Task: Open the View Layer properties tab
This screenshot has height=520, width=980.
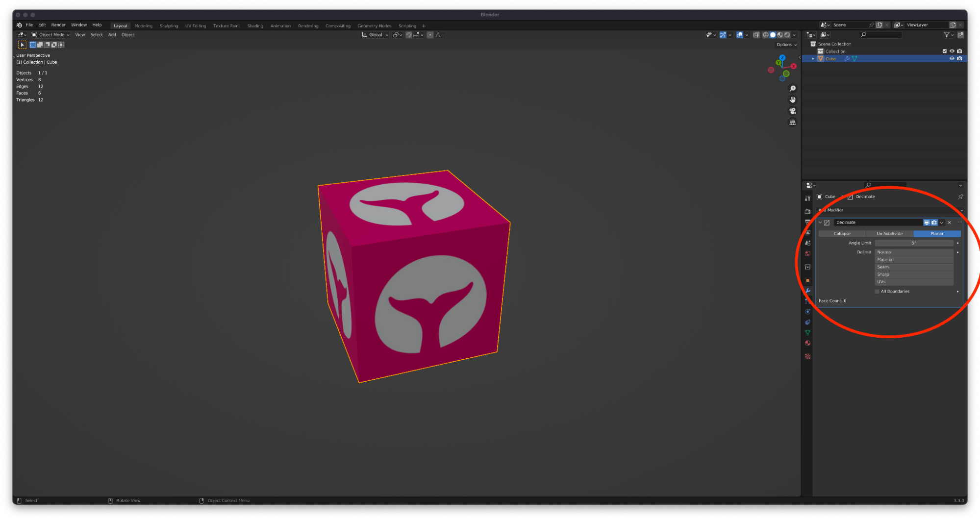Action: (807, 233)
